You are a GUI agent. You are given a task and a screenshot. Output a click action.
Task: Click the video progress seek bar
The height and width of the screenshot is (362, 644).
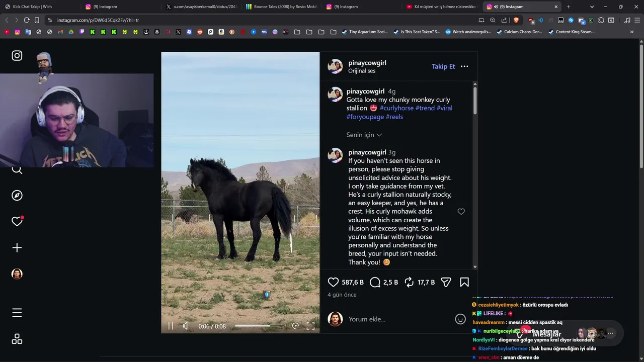tap(260, 326)
